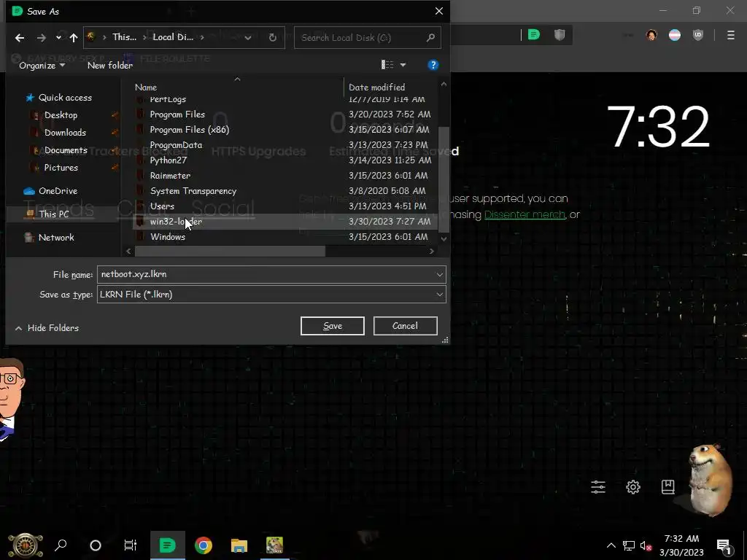This screenshot has height=560, width=747.
Task: Open taskbar Search
Action: click(61, 545)
